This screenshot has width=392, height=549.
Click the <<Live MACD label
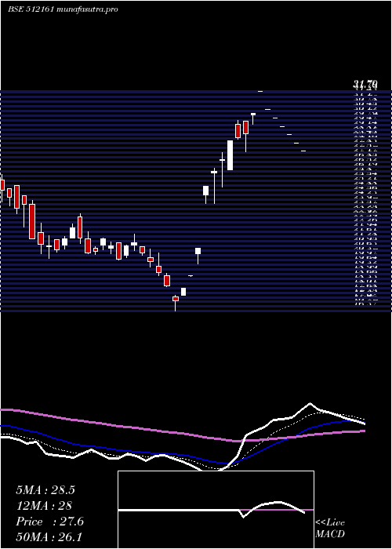click(x=330, y=529)
